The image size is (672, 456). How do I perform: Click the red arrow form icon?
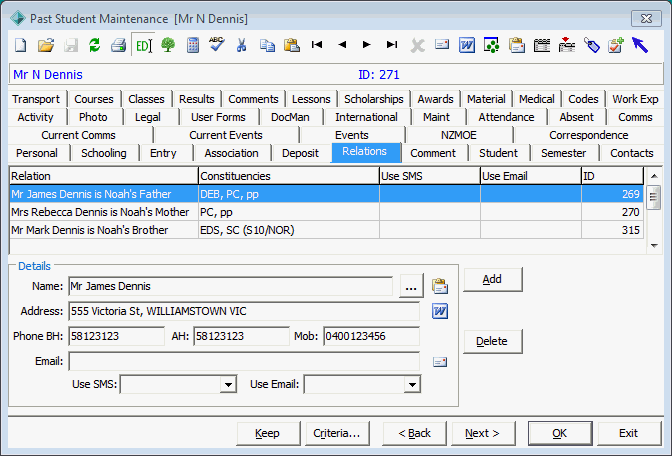coord(567,45)
